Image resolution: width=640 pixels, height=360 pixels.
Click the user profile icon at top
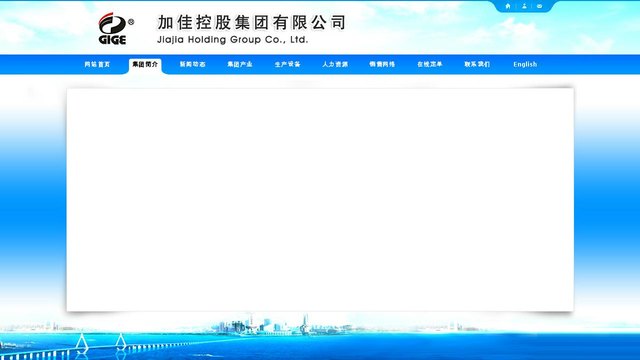(x=524, y=6)
